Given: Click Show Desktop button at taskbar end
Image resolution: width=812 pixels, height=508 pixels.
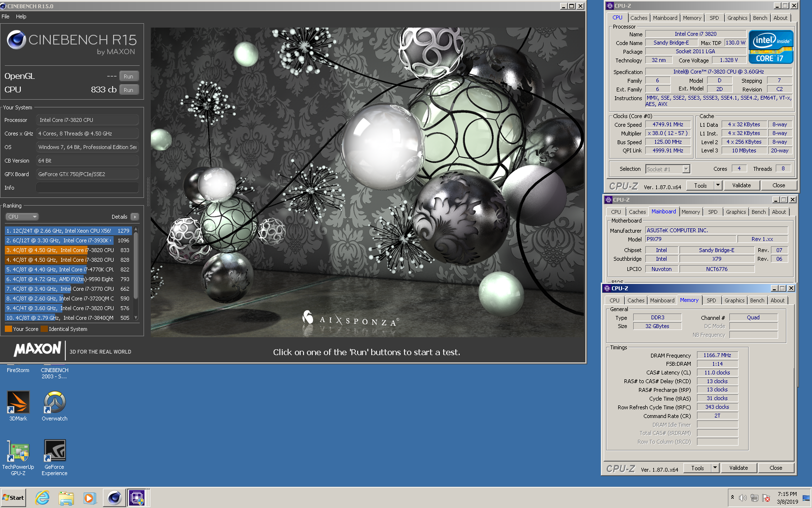Looking at the screenshot, I should coord(806,498).
